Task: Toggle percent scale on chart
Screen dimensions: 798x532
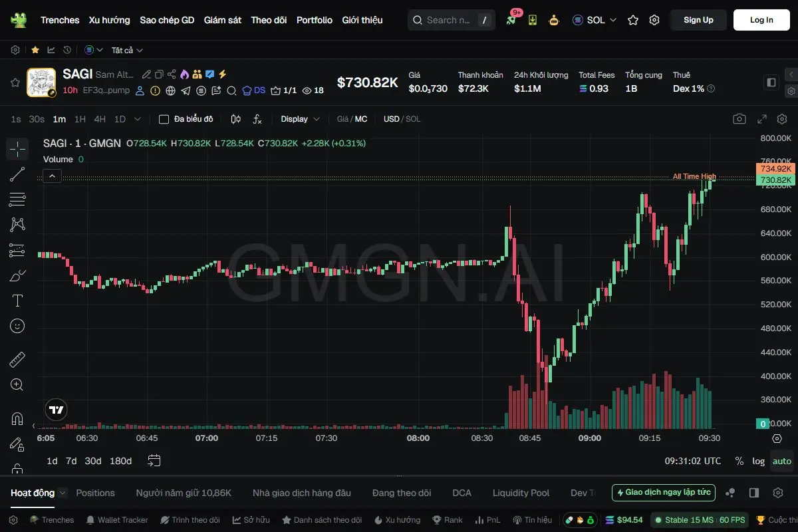Action: tap(739, 461)
